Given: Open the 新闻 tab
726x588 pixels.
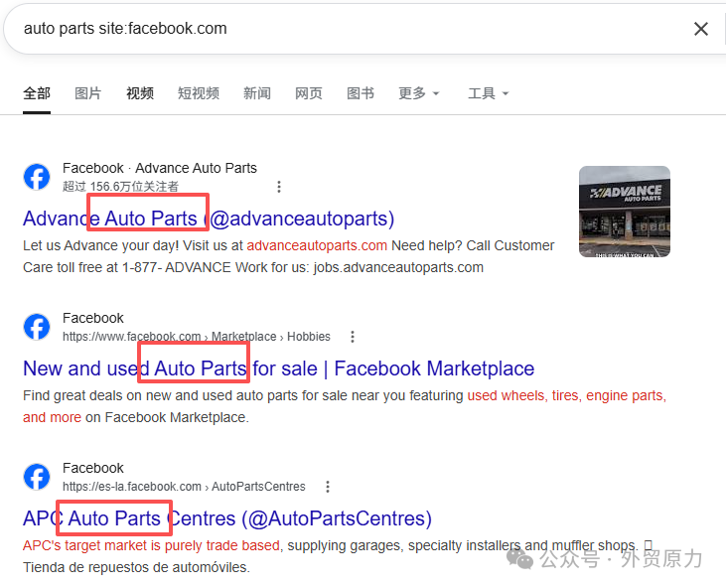Looking at the screenshot, I should (257, 93).
